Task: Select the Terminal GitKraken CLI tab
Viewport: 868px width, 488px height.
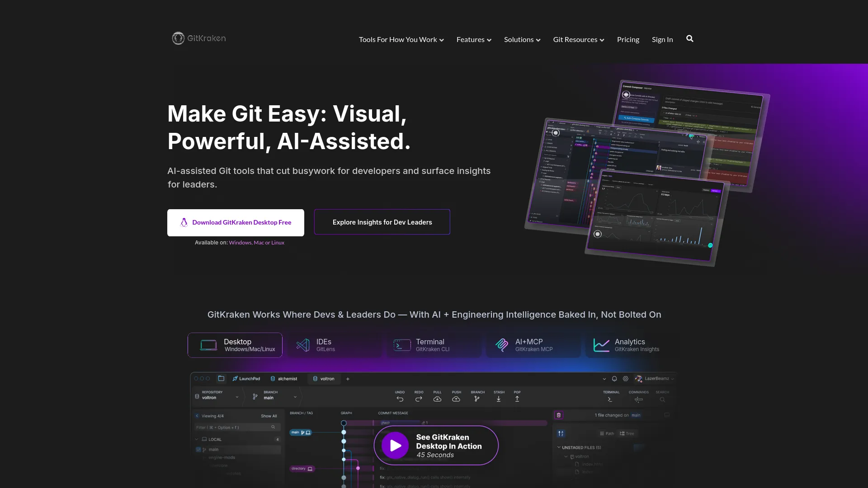Action: (x=434, y=345)
